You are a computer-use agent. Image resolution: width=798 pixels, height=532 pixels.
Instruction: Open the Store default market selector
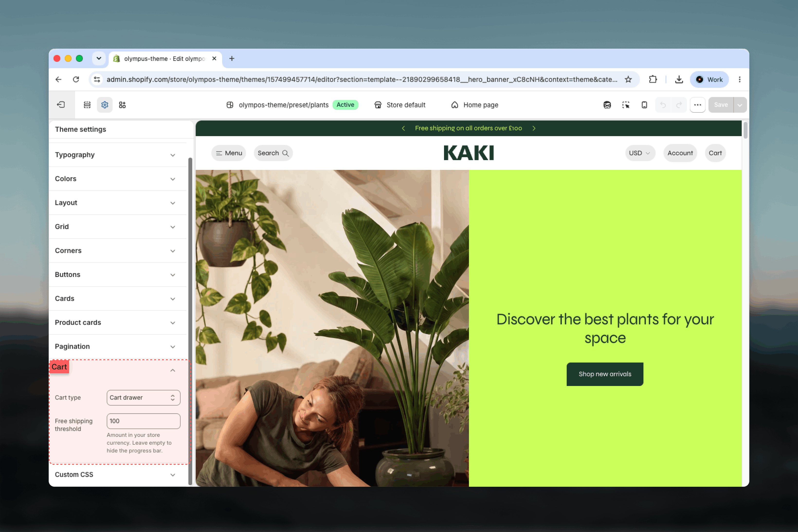click(x=399, y=105)
